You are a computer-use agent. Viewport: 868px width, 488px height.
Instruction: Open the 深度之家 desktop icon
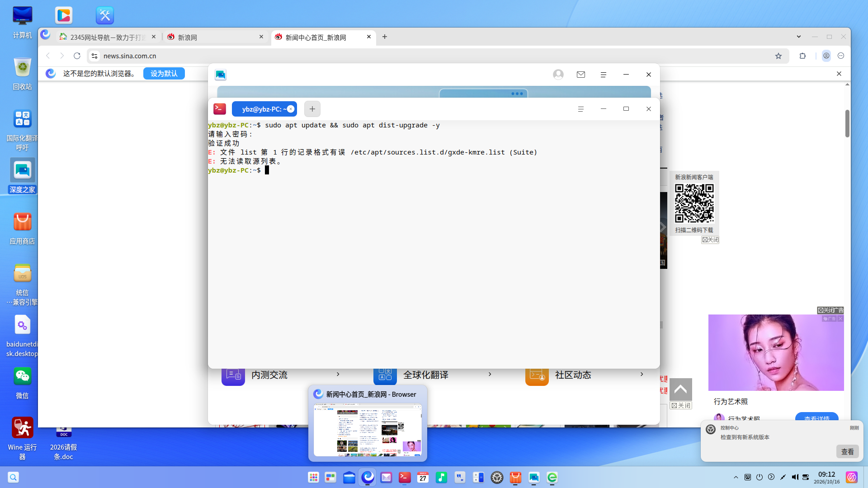[x=22, y=176]
